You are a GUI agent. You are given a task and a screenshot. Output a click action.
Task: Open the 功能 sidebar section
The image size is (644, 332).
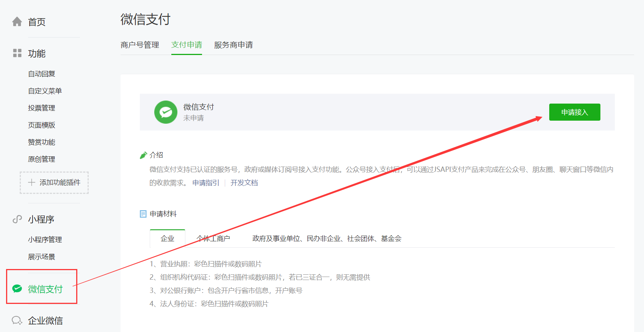tap(37, 53)
